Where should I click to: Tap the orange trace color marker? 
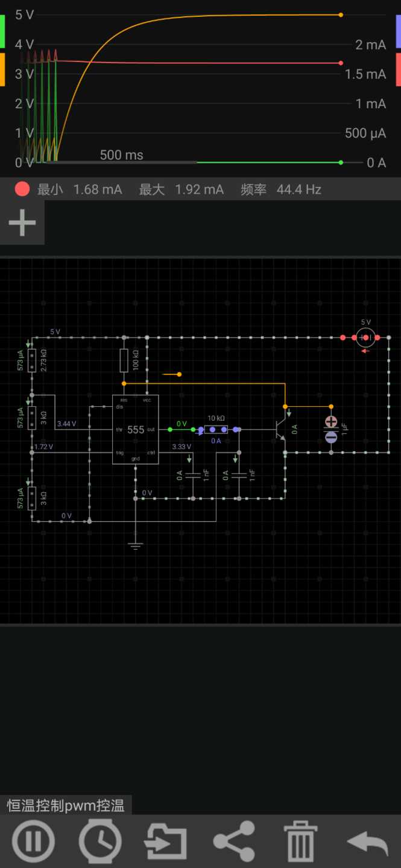tap(2, 69)
